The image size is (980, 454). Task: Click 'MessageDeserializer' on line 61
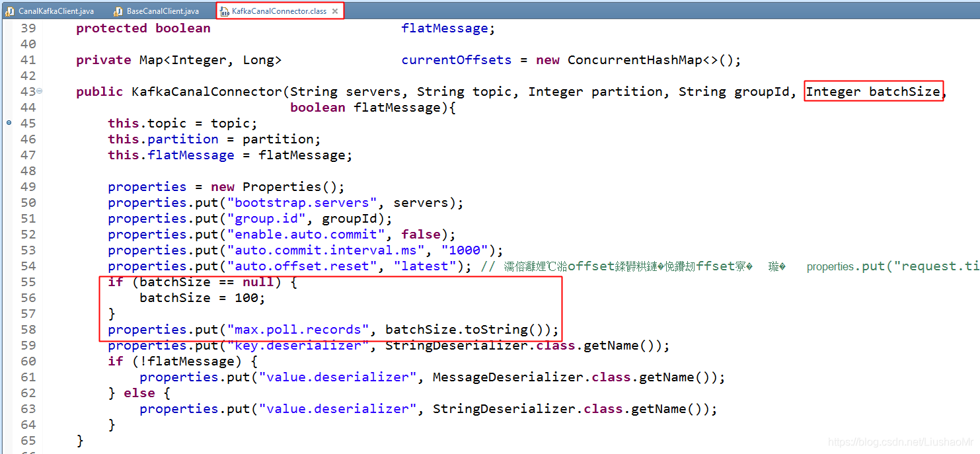tap(508, 377)
